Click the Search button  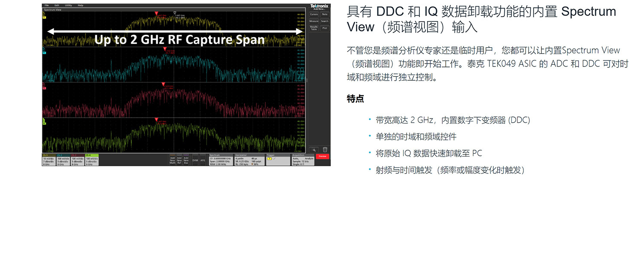click(325, 21)
